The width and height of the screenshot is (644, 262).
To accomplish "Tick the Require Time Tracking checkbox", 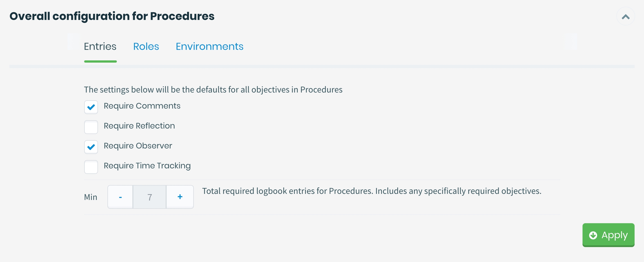I will (91, 167).
